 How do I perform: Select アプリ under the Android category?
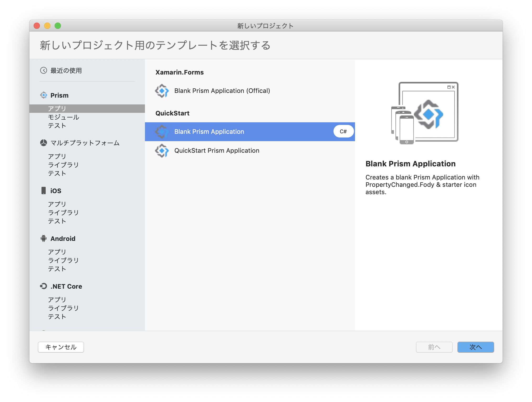57,252
